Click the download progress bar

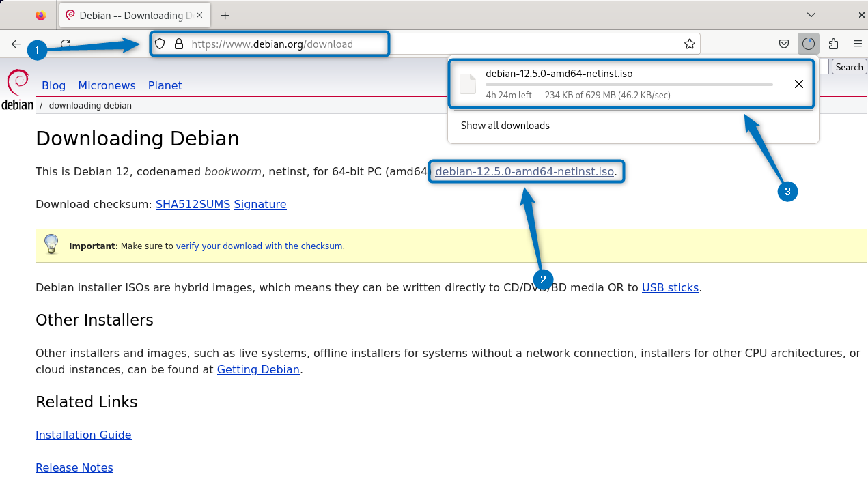628,85
